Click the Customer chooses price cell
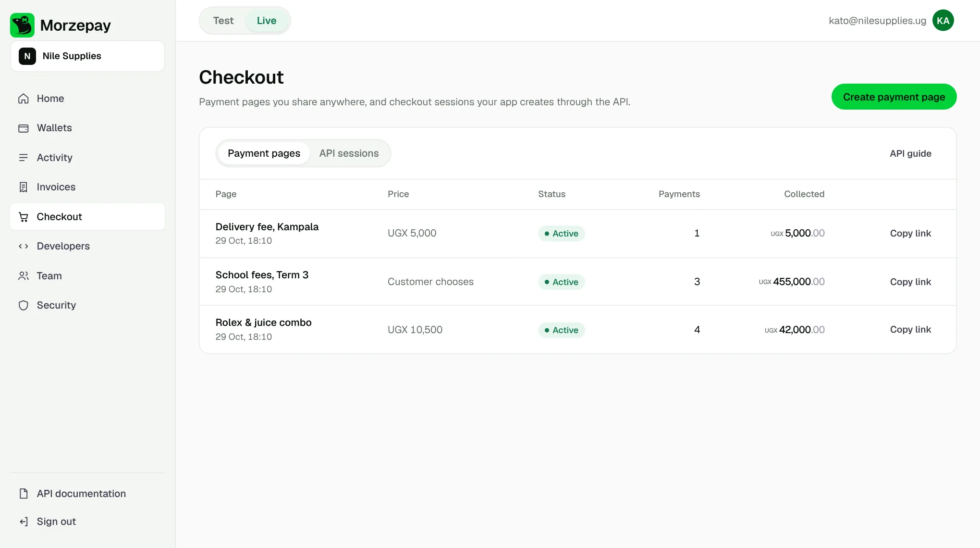980x548 pixels. [x=430, y=282]
